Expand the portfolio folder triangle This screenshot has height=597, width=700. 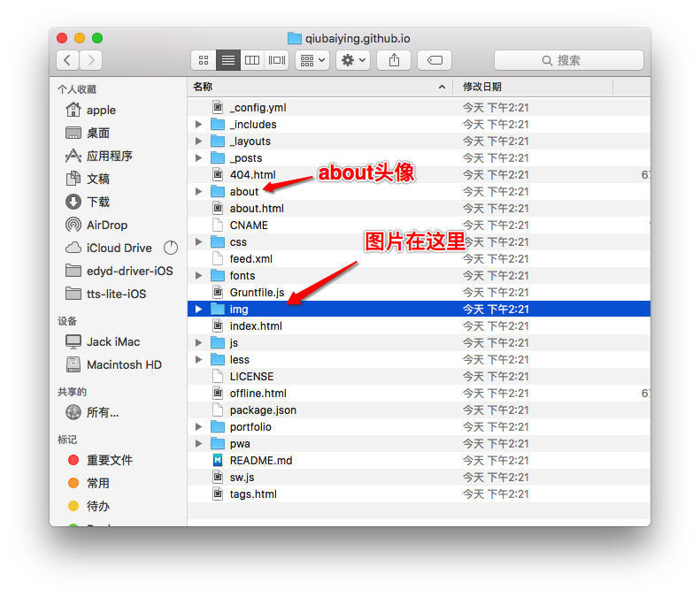coord(198,427)
